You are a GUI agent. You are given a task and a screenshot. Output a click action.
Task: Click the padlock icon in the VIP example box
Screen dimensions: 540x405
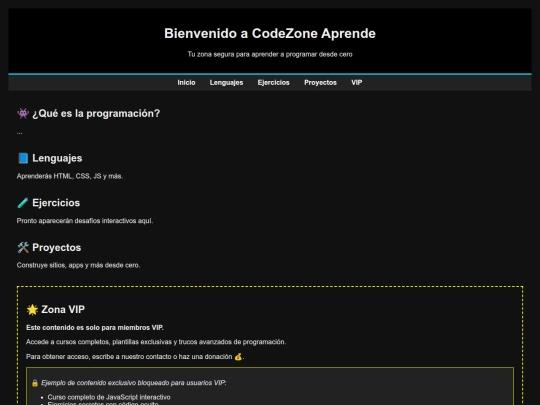click(x=35, y=383)
